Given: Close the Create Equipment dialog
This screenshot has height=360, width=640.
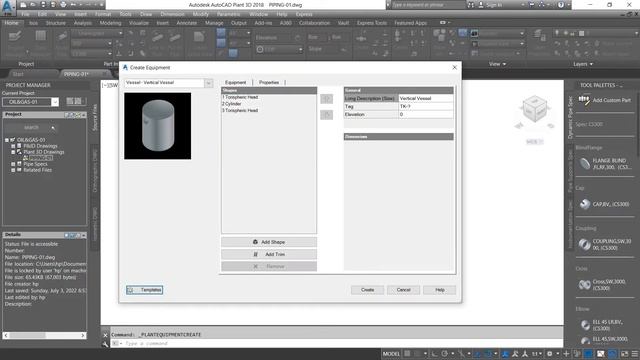Looking at the screenshot, I should pos(455,67).
